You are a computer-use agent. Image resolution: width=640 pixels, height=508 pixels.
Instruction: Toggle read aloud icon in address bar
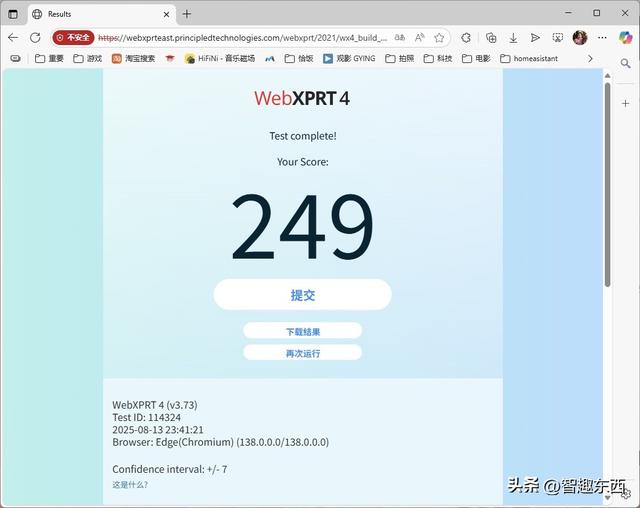[419, 38]
